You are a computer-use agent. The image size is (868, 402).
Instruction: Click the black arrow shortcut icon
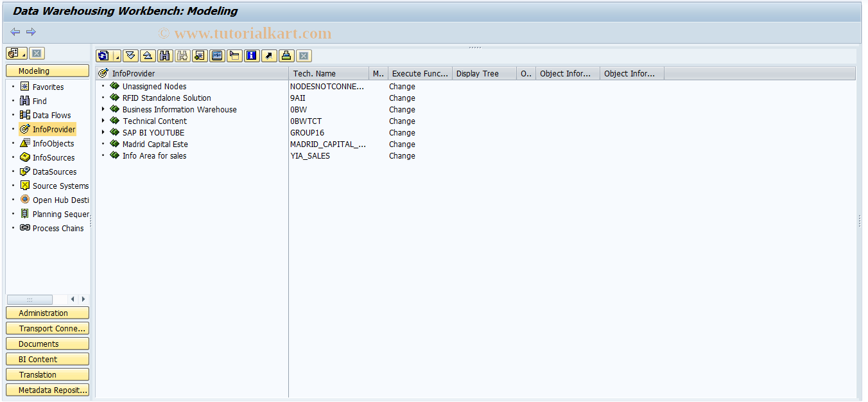click(269, 56)
